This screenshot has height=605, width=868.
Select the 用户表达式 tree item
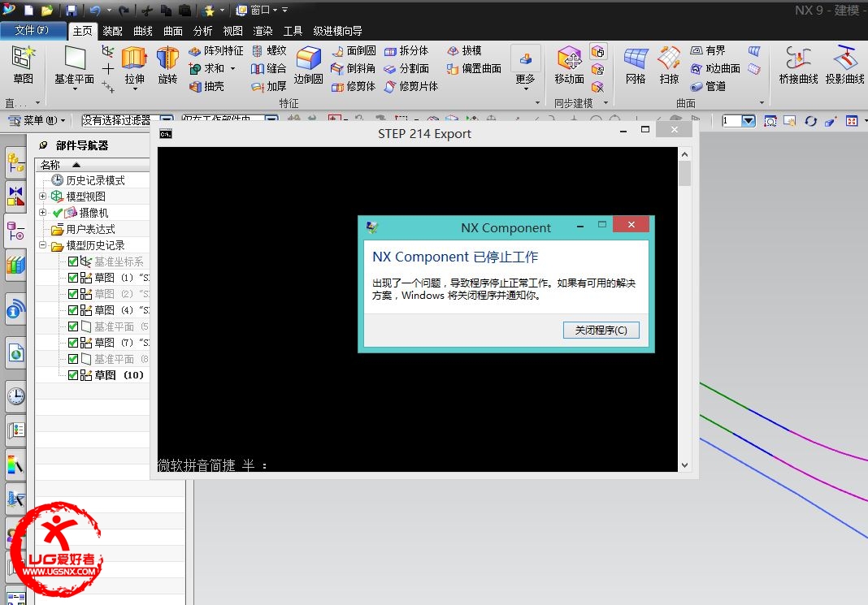pyautogui.click(x=91, y=229)
